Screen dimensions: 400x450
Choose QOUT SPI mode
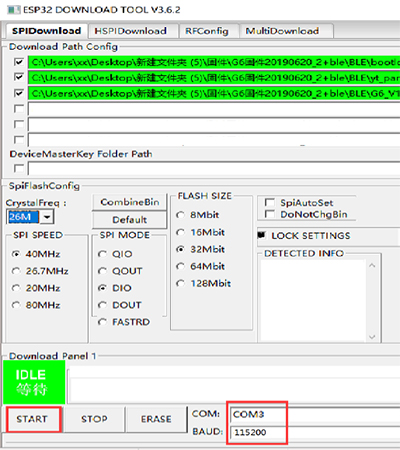pyautogui.click(x=120, y=271)
